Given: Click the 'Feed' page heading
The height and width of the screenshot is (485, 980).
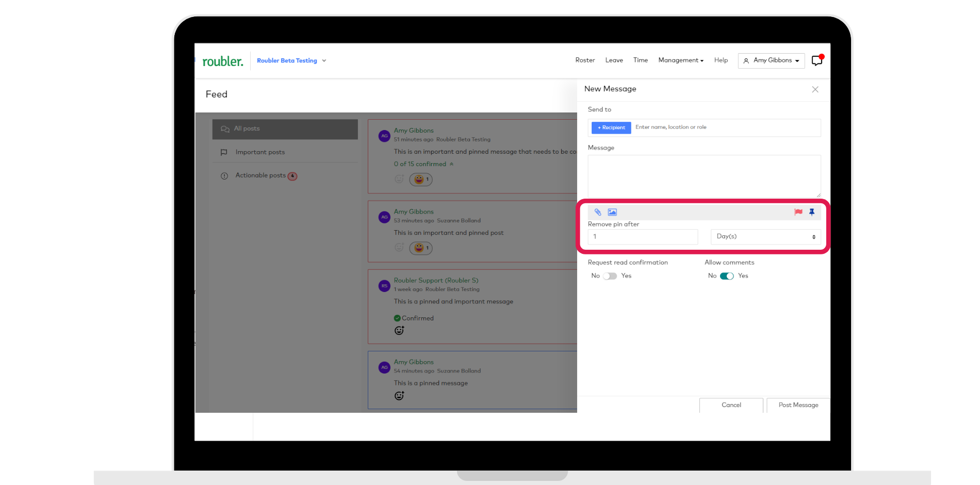Looking at the screenshot, I should [x=217, y=94].
